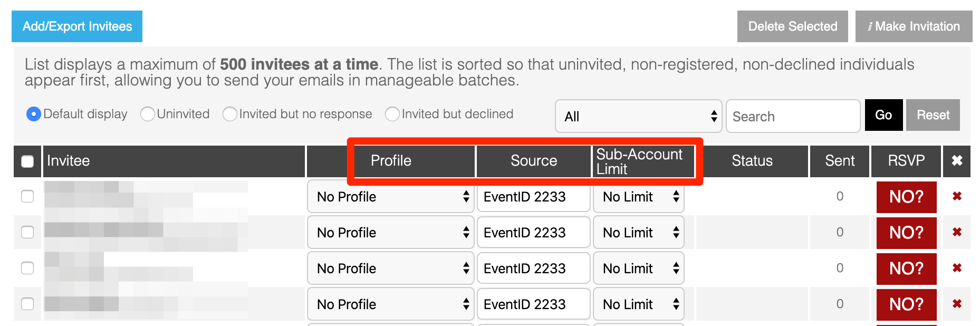Click the Status column header
Viewport: 980px width, 326px height.
tap(752, 161)
